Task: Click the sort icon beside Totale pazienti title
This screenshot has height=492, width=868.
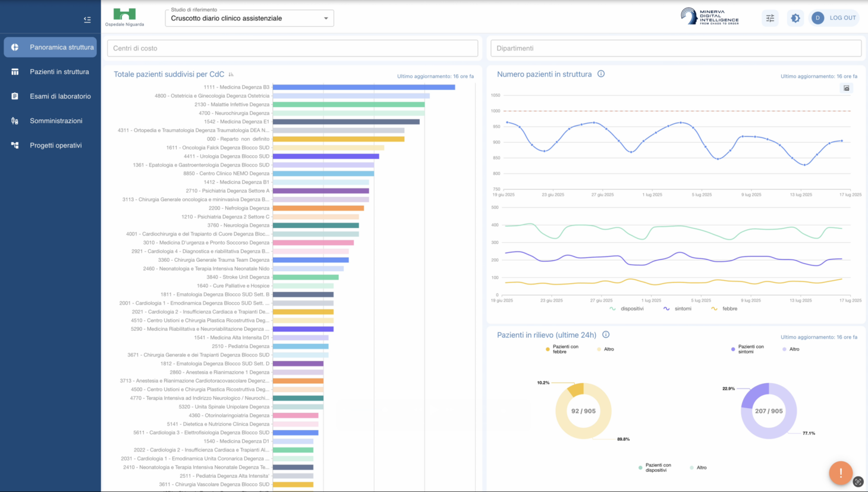Action: click(231, 74)
